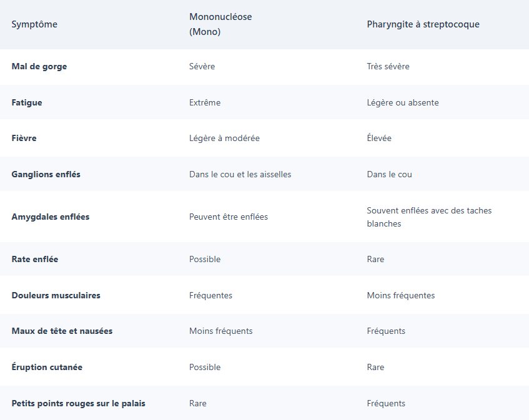Click the 'Peuvent être enflées' cell
Screen dimensions: 529x420
228,217
